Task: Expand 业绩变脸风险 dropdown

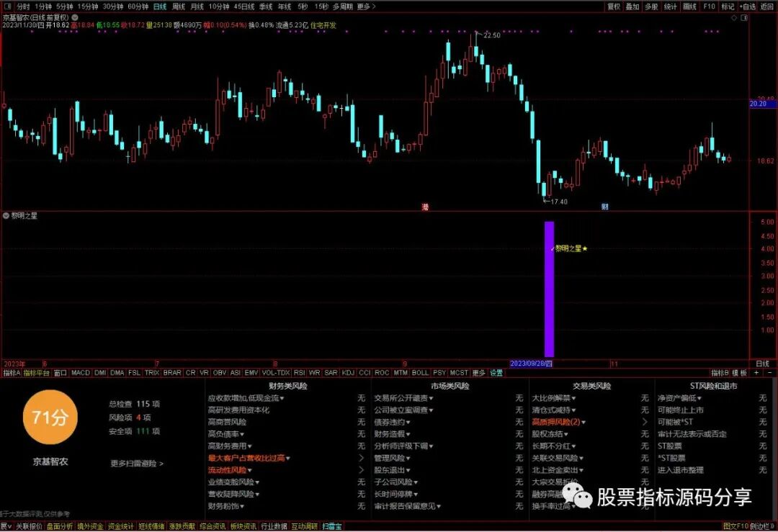Action: click(x=257, y=482)
